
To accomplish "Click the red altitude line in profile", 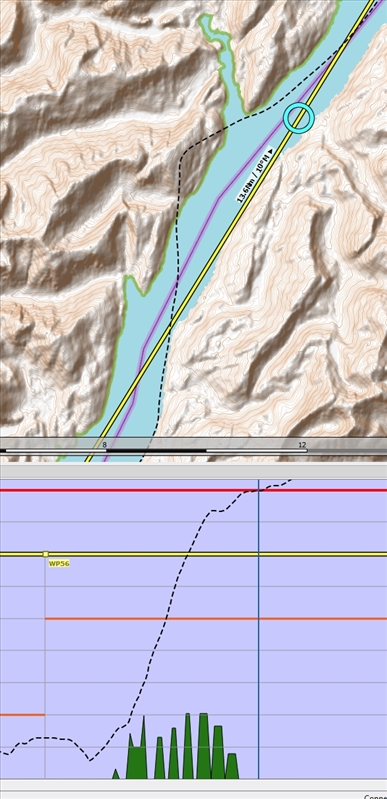I will click(193, 490).
